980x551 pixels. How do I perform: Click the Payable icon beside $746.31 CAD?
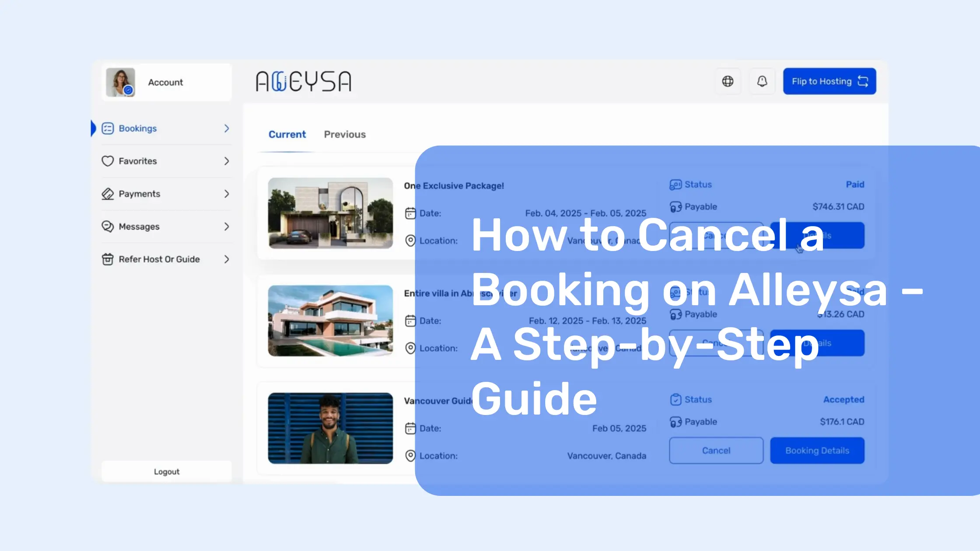(x=675, y=207)
